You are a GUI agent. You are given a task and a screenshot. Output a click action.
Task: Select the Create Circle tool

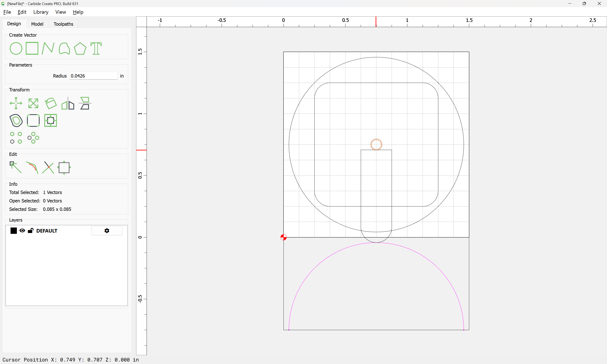pyautogui.click(x=16, y=48)
